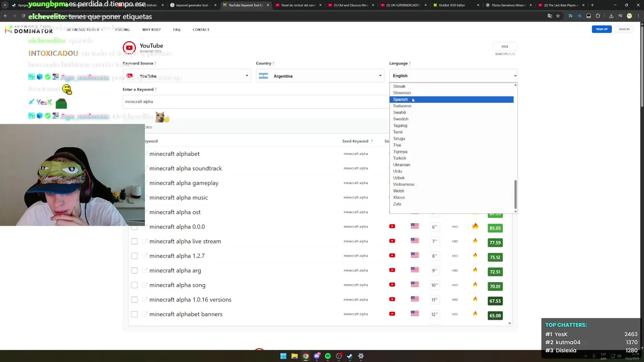Click the results table down scroll arrow
Screen dimensions: 644x362
click(510, 323)
